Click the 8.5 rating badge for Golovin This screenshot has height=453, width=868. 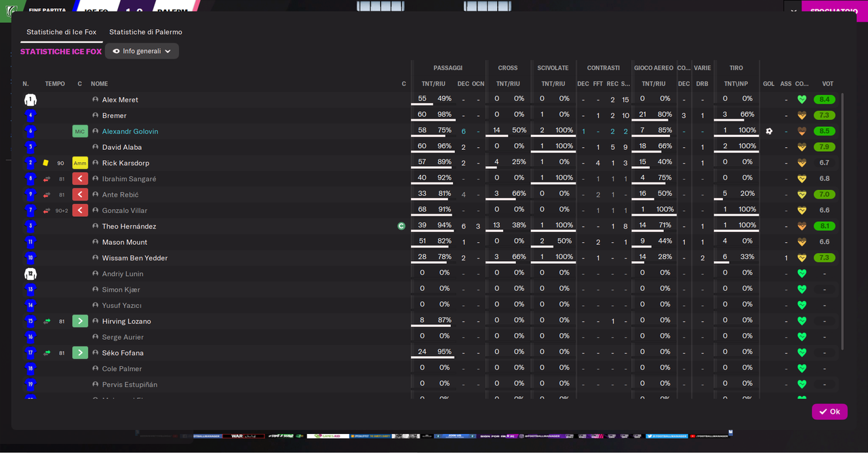(825, 131)
